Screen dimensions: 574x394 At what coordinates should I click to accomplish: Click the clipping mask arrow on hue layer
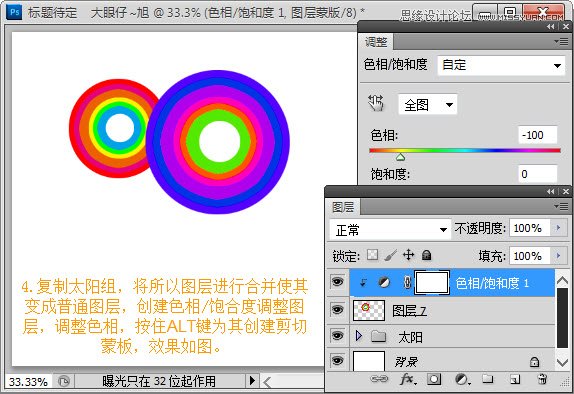pos(363,282)
